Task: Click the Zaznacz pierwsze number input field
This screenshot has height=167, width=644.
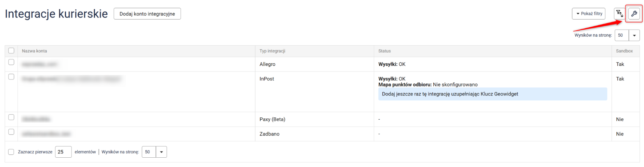Action: point(63,152)
